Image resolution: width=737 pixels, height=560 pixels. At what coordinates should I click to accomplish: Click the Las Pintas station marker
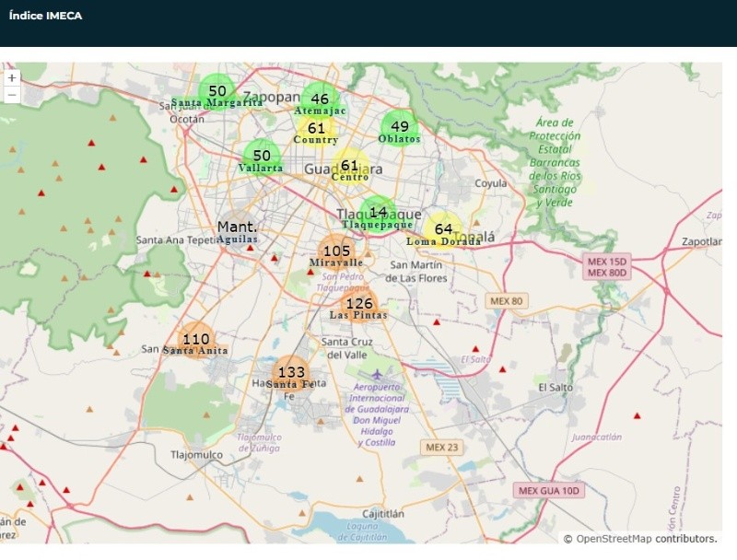click(358, 304)
